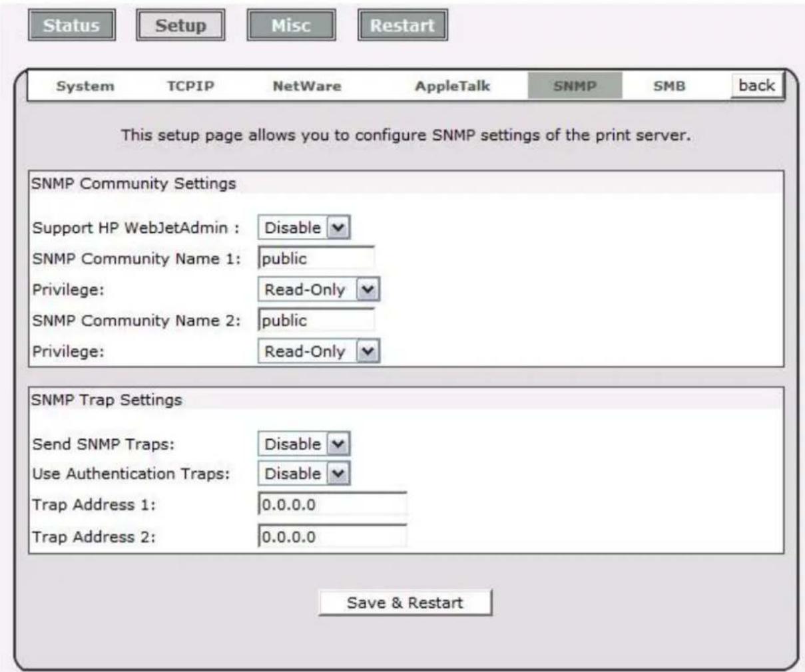Open Send SNMP Traps dropdown

tap(304, 444)
